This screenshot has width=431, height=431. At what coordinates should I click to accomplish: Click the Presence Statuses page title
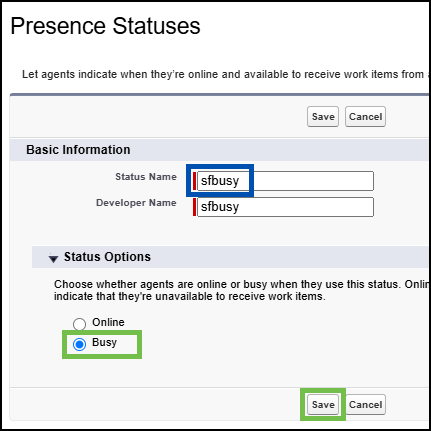tap(105, 26)
